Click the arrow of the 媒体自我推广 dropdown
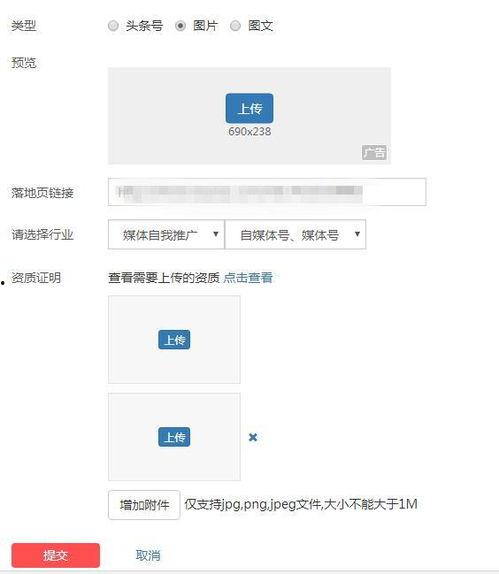 (216, 234)
